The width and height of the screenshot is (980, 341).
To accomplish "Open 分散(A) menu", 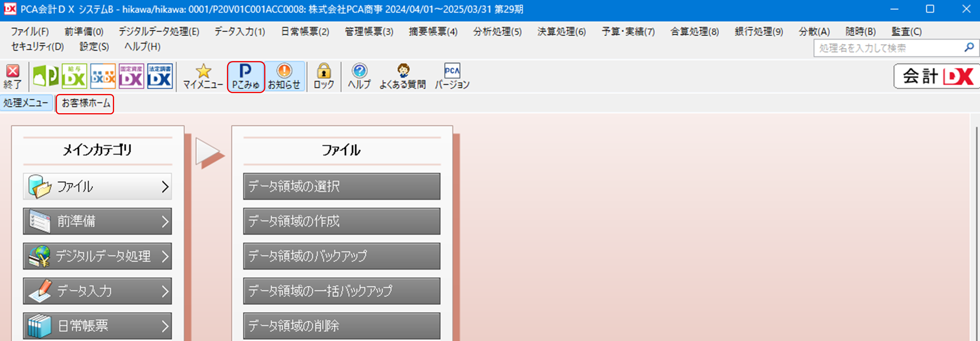I will coord(815,31).
